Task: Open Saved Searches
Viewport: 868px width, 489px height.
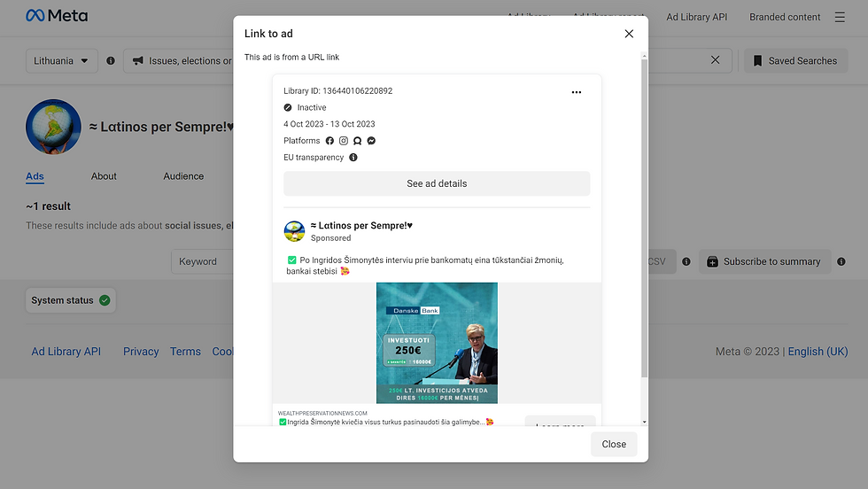Action: coord(795,61)
